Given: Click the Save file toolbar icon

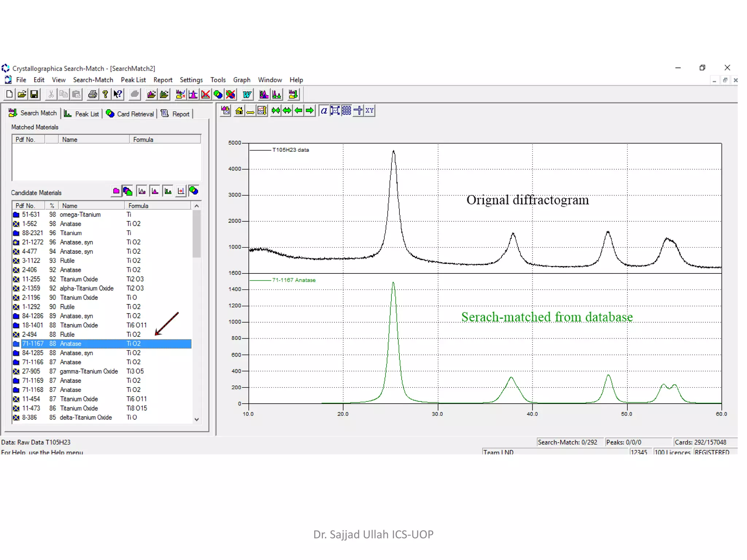Looking at the screenshot, I should click(x=34, y=94).
